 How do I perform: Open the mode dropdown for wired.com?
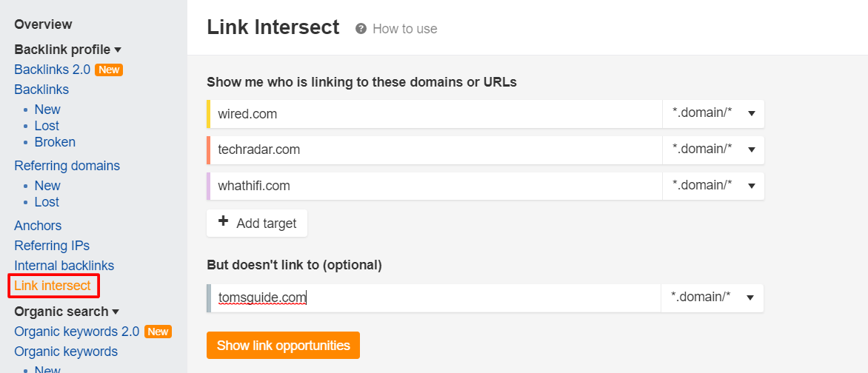[x=713, y=114]
